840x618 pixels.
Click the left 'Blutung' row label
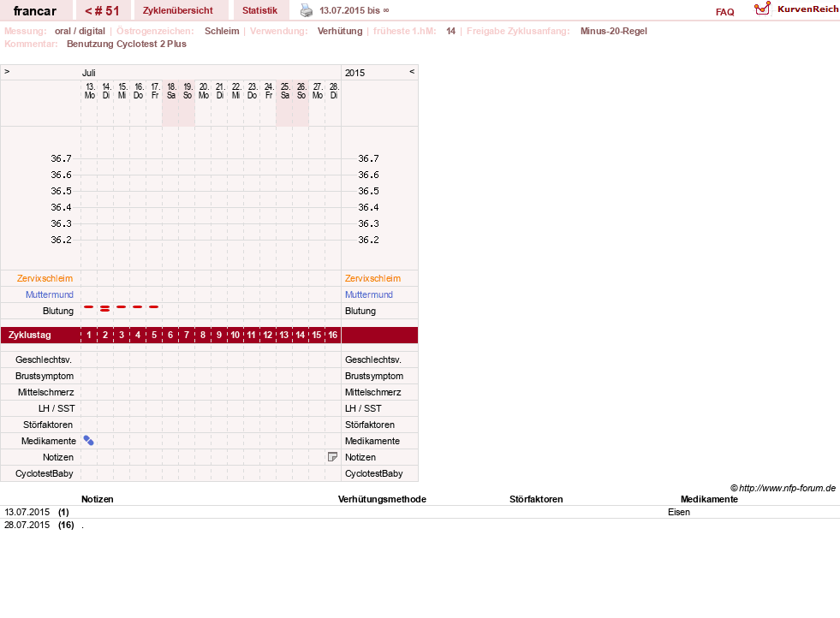[58, 311]
